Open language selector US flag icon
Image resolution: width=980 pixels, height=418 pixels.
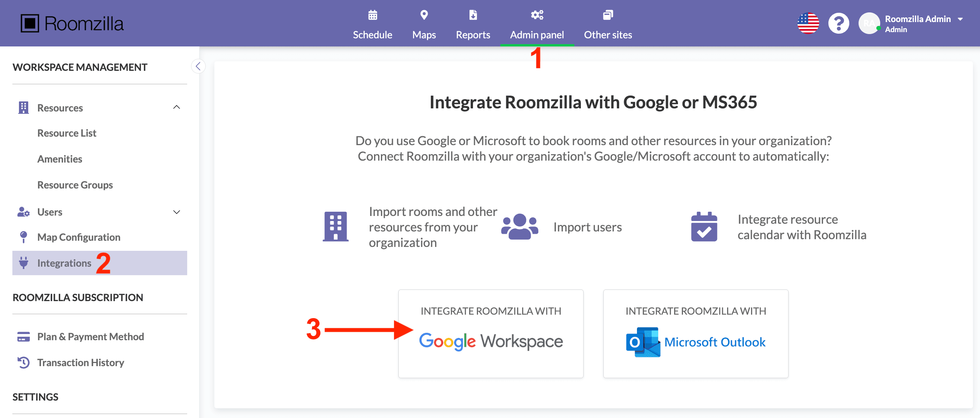tap(808, 24)
